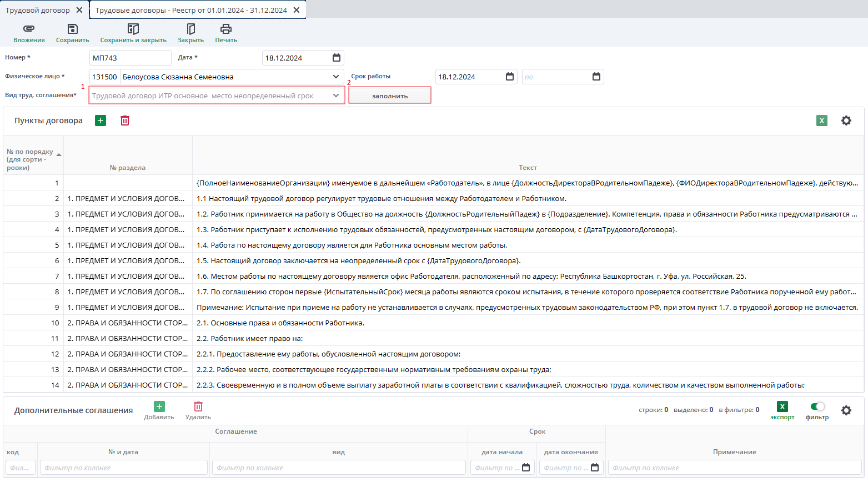Export contract clauses to Excel

pos(822,120)
